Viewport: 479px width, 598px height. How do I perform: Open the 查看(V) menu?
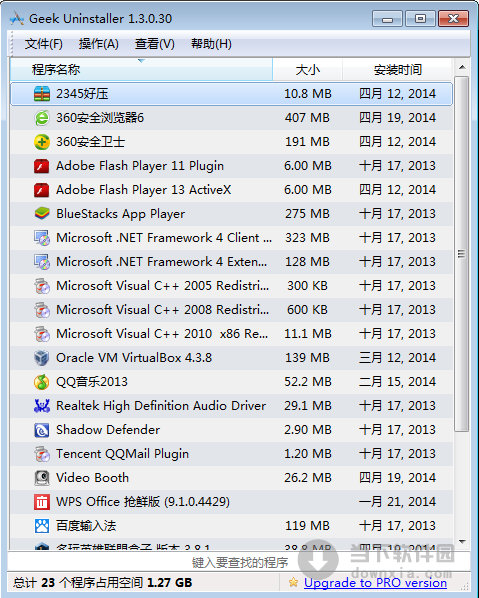click(154, 44)
